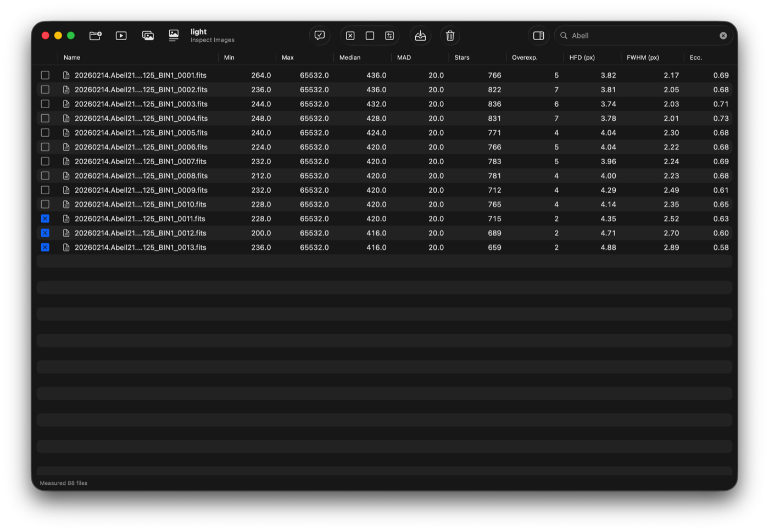
Task: Click the trash can delete icon
Action: [x=450, y=36]
